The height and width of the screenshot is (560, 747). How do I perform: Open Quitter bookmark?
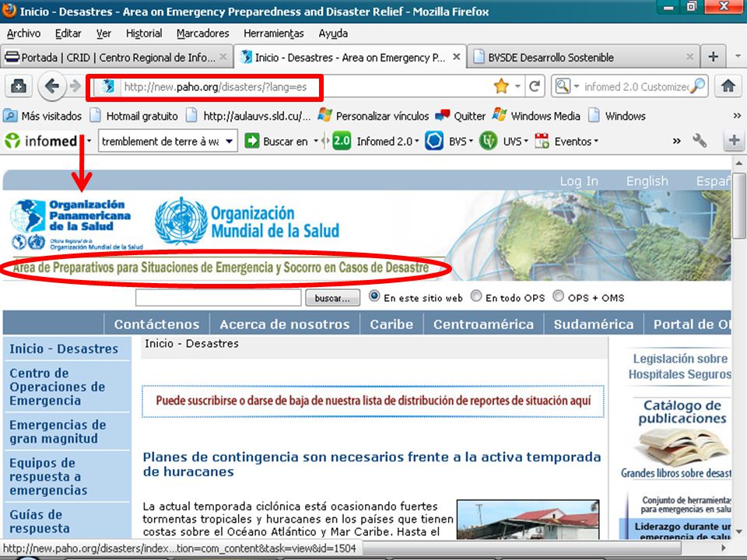pos(460,116)
